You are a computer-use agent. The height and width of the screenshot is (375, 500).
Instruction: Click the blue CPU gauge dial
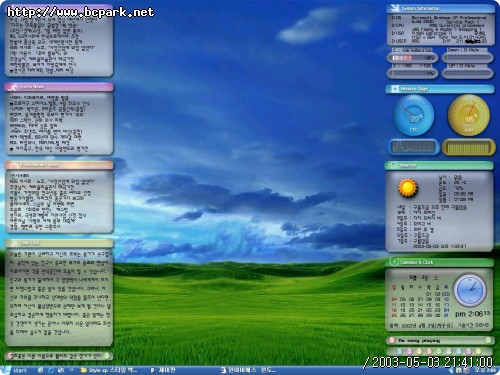point(414,115)
